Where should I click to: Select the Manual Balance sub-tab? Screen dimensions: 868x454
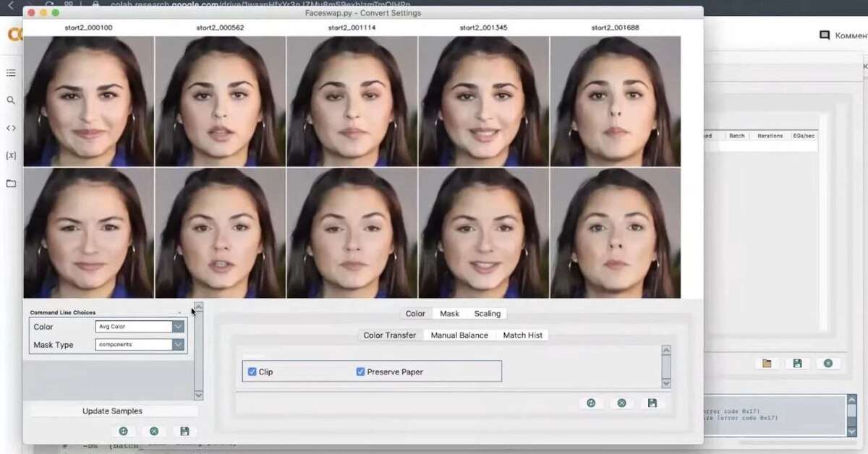[459, 335]
